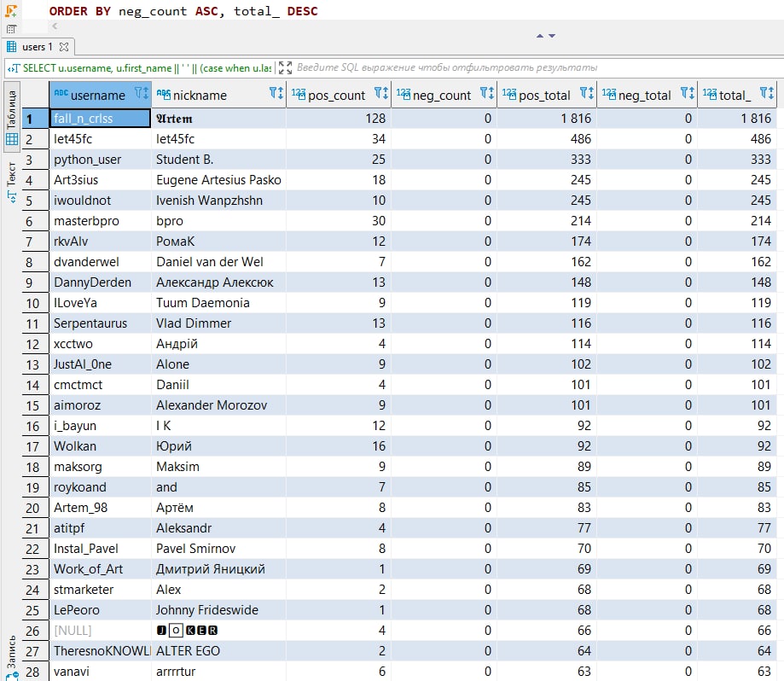Select the python_user cell
Image resolution: width=784 pixels, height=681 pixels.
[100, 160]
